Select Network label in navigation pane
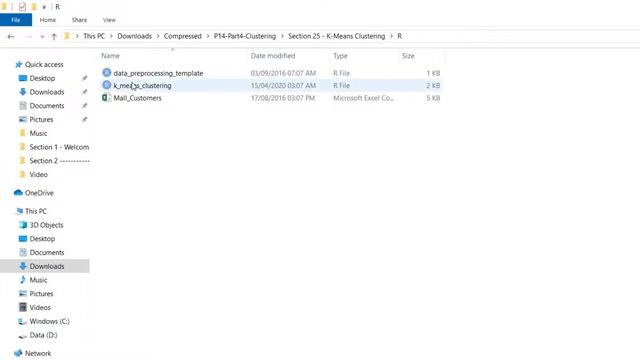This screenshot has width=640, height=360. pyautogui.click(x=38, y=353)
